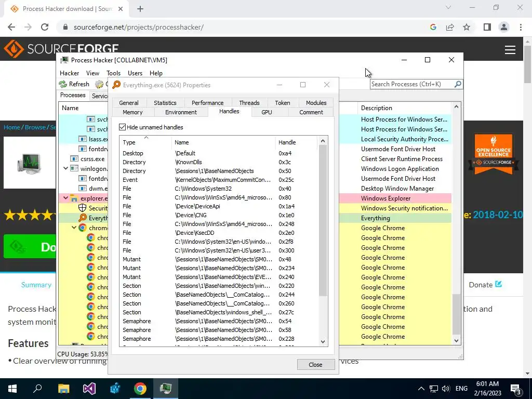Viewport: 532px width, 399px height.
Task: Sort handles by Handle column header
Action: coord(296,142)
